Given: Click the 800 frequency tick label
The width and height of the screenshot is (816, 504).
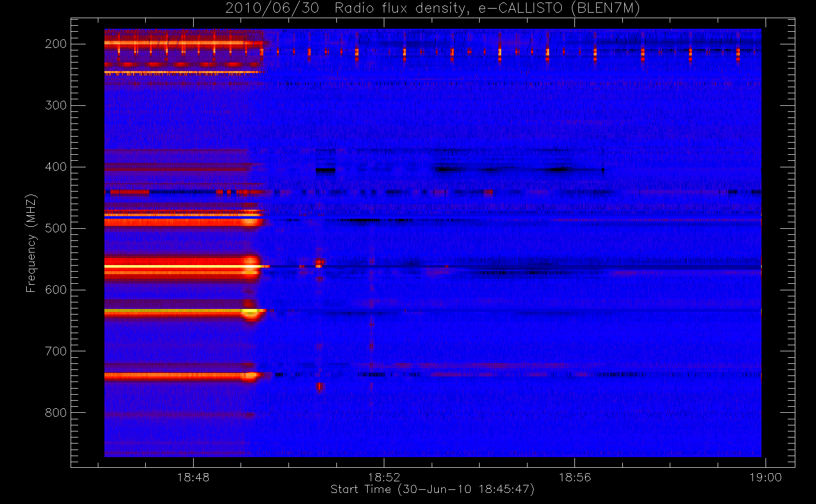Looking at the screenshot, I should pos(55,413).
